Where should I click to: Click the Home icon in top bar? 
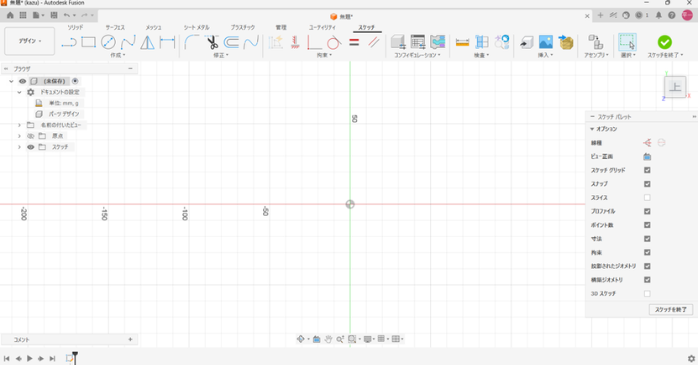click(x=10, y=15)
